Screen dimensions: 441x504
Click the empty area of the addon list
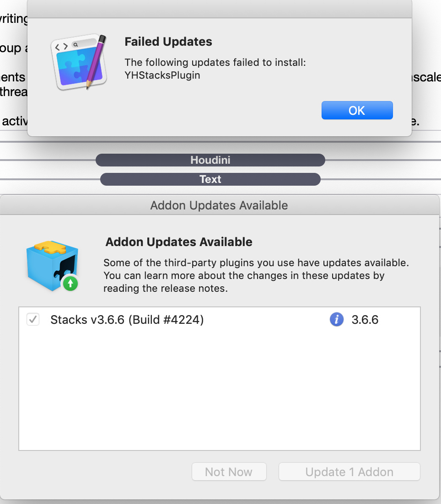coord(219,389)
